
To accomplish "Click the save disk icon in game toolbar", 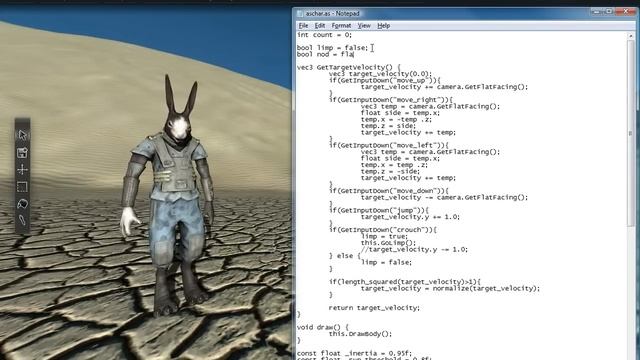I will (22, 153).
